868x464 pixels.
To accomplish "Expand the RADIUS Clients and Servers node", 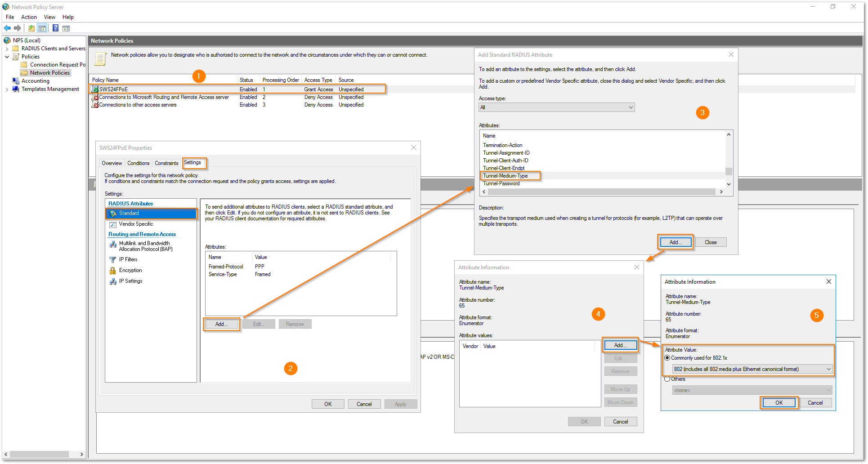I will point(7,49).
